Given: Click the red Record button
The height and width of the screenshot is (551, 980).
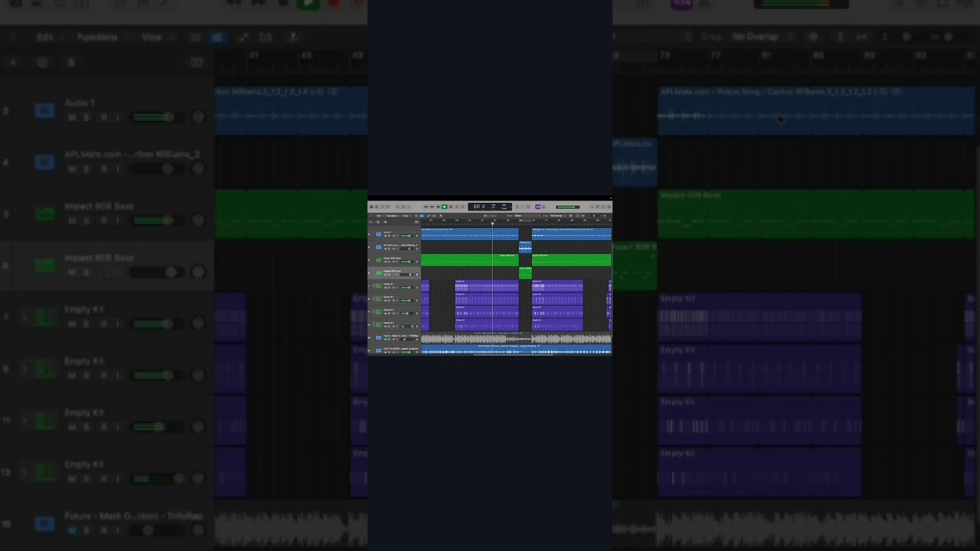Looking at the screenshot, I should click(451, 207).
